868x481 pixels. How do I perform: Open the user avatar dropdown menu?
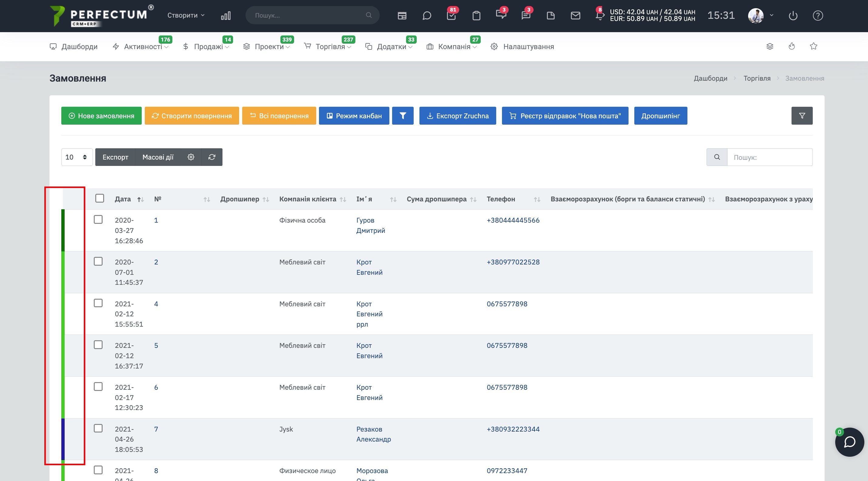point(761,15)
